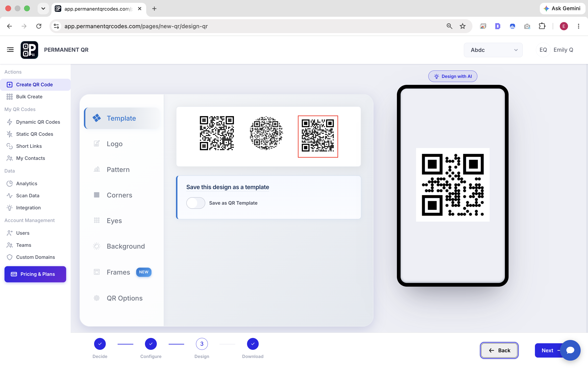Open Chrome three-dot menu

click(x=579, y=26)
